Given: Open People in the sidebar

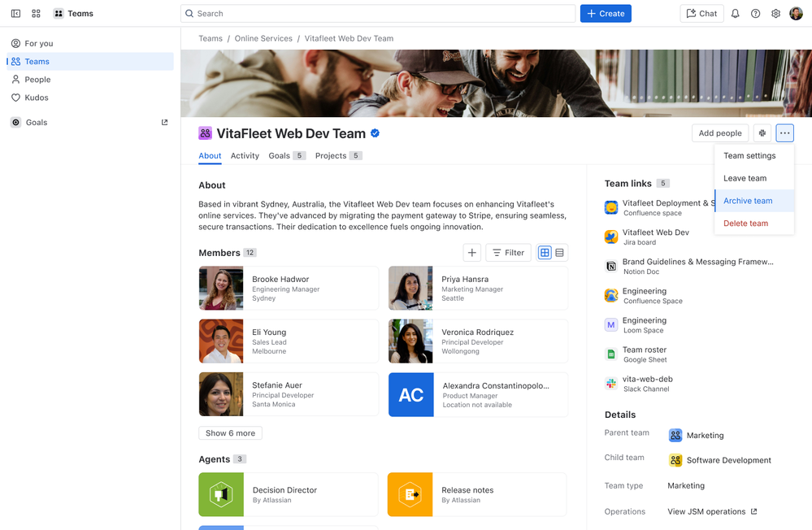Looking at the screenshot, I should point(90,80).
